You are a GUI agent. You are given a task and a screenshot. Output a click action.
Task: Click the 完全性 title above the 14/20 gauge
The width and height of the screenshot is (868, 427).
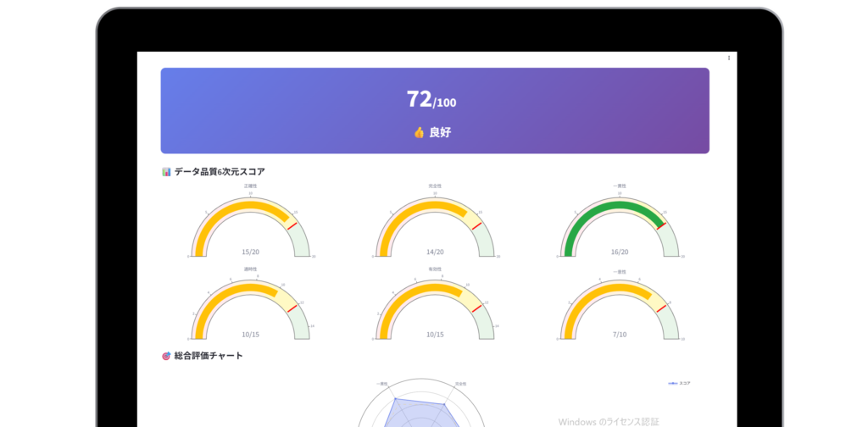point(435,186)
